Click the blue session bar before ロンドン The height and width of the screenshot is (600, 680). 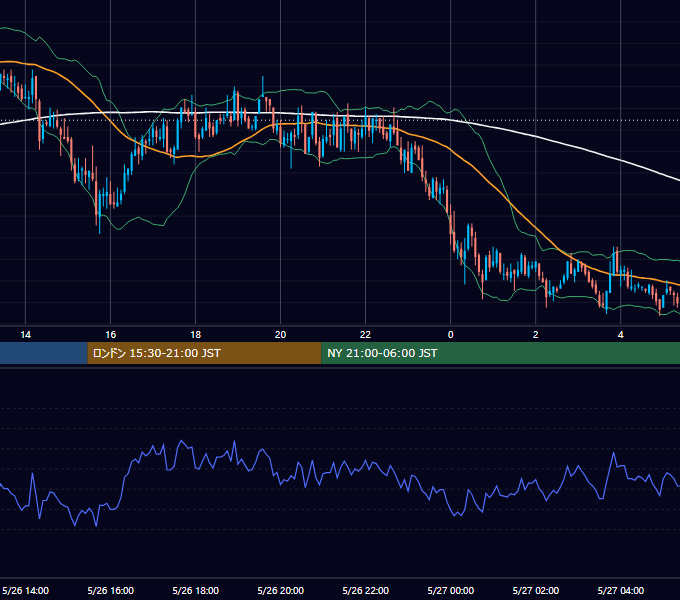(x=44, y=353)
